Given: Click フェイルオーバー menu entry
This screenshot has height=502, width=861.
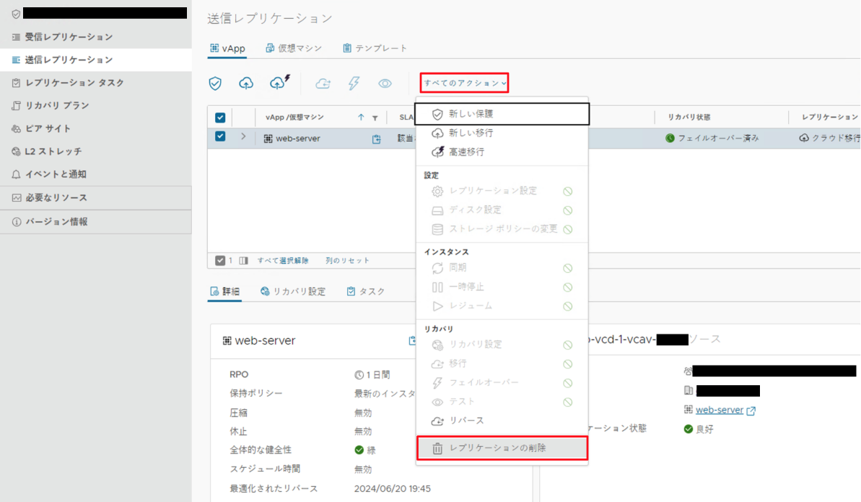Looking at the screenshot, I should pos(502,382).
